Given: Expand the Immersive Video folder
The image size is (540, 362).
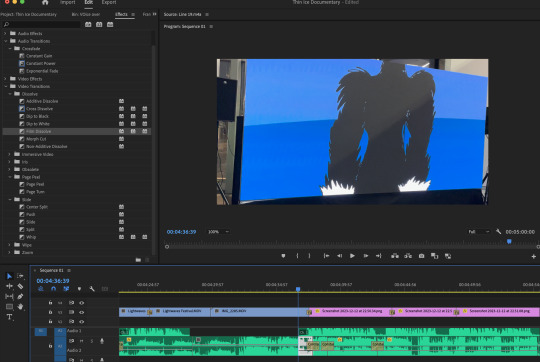Looking at the screenshot, I should click(10, 154).
